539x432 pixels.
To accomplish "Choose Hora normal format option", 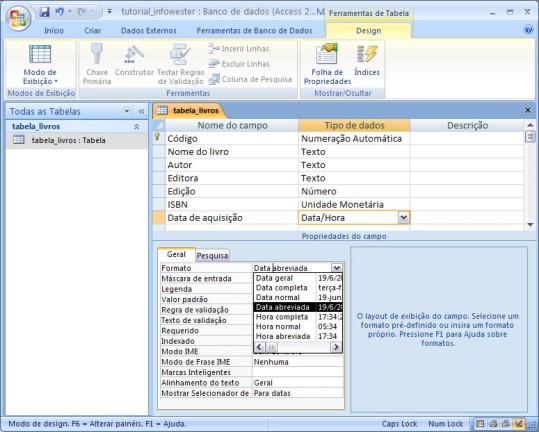I will pyautogui.click(x=298, y=326).
